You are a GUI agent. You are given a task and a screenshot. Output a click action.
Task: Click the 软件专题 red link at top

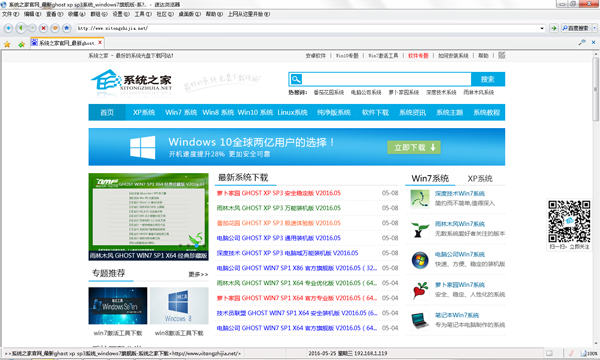[x=418, y=55]
